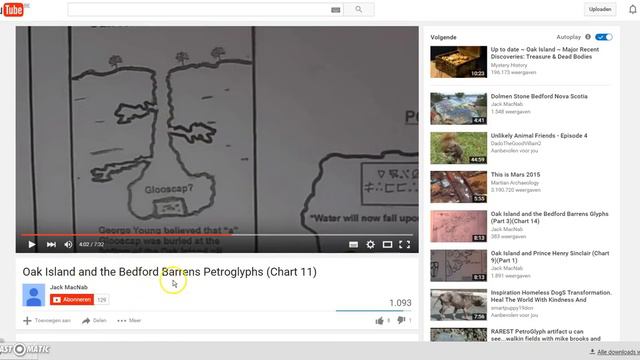Open the on-screen keyboard icon in search box
The width and height of the screenshot is (640, 360).
click(336, 10)
